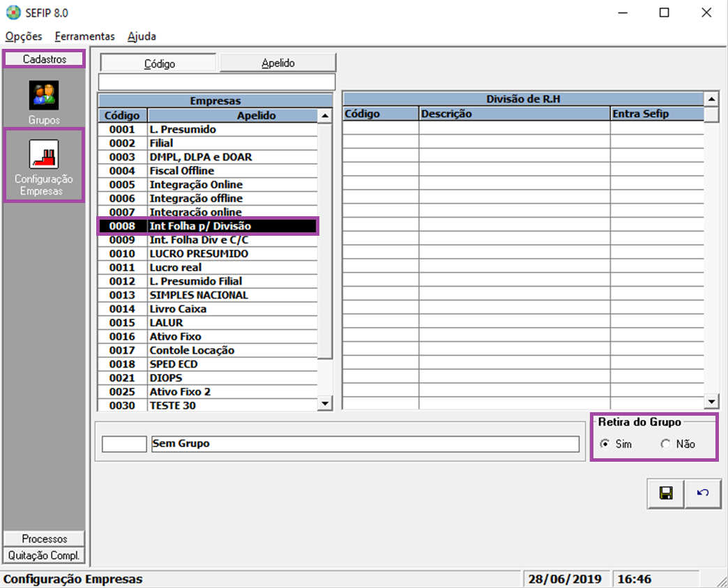Open the Grupos icon in the sidebar

pos(44,96)
